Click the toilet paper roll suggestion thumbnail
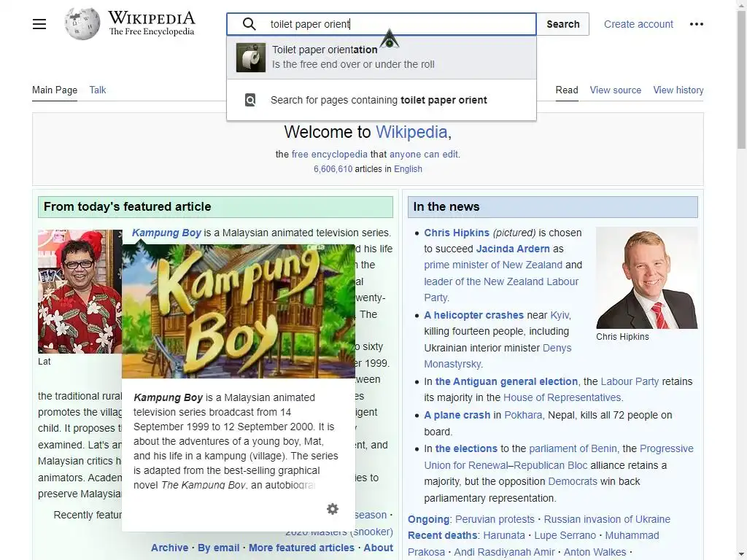 point(251,58)
